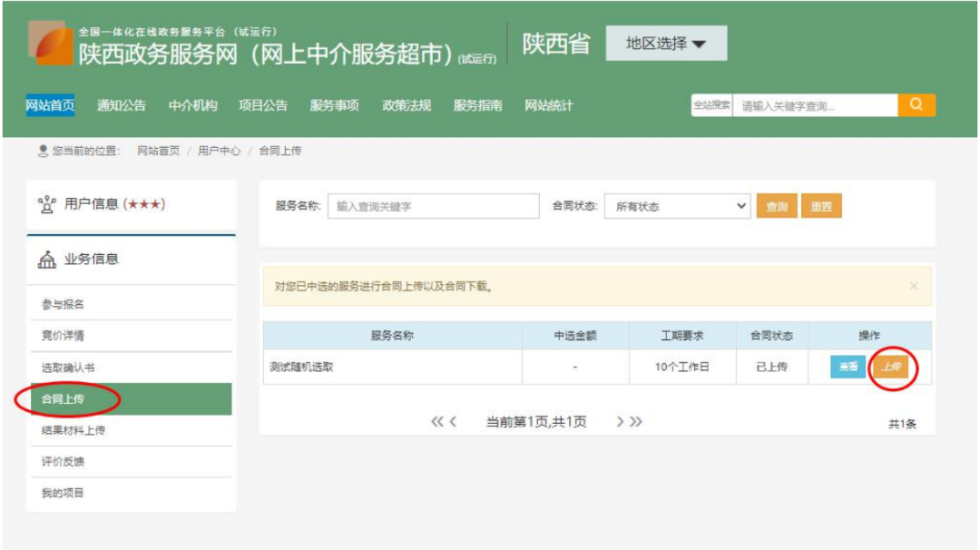Click the 用户中心 breadcrumb link

pyautogui.click(x=220, y=151)
